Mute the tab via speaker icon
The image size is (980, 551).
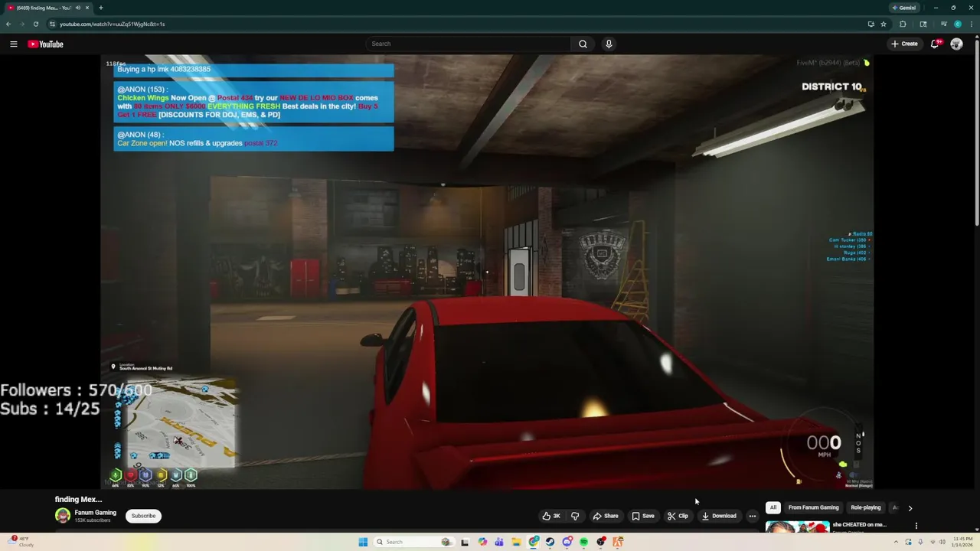[77, 8]
